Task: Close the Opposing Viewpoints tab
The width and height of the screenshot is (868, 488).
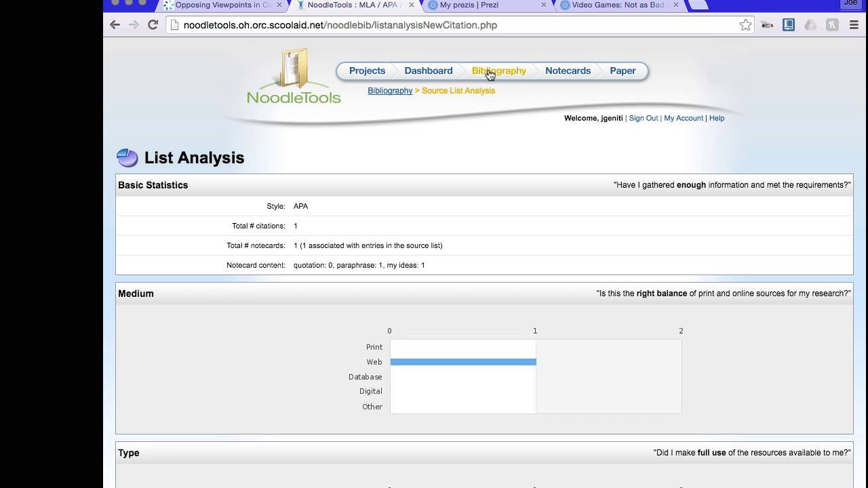Action: click(279, 5)
